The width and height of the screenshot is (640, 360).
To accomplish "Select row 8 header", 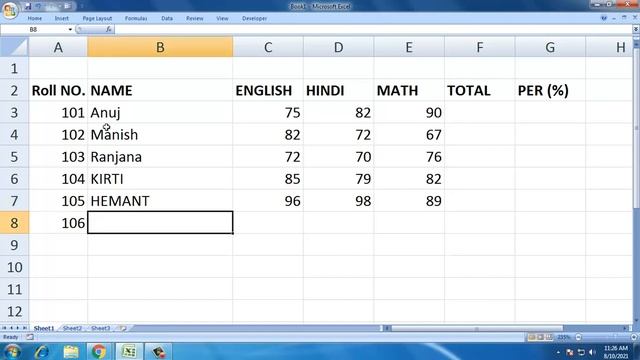I will (14, 223).
